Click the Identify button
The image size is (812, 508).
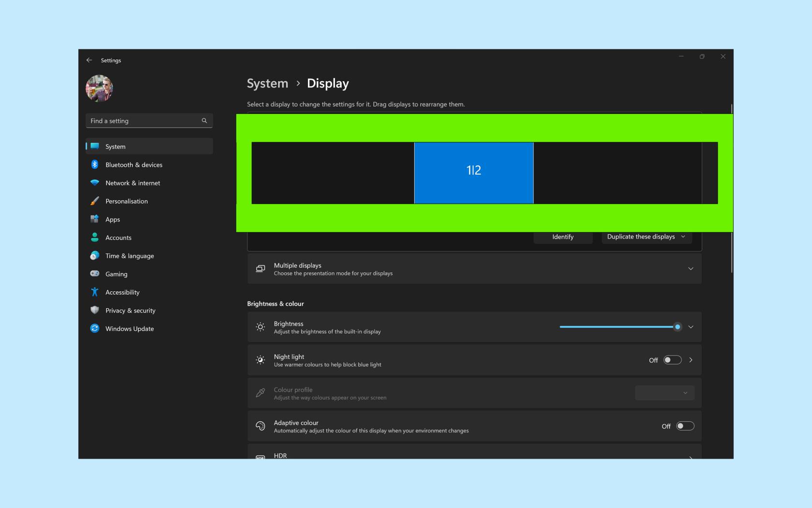click(563, 237)
